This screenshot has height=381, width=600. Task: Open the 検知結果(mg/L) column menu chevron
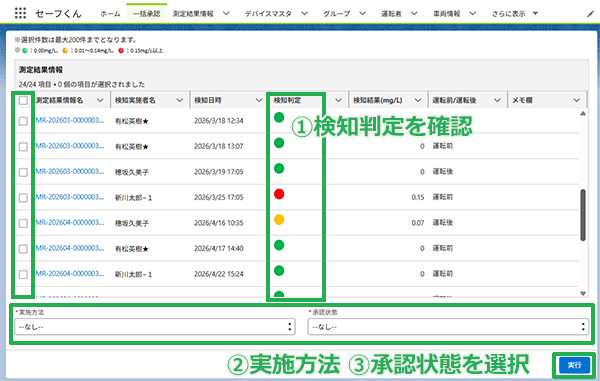[418, 100]
